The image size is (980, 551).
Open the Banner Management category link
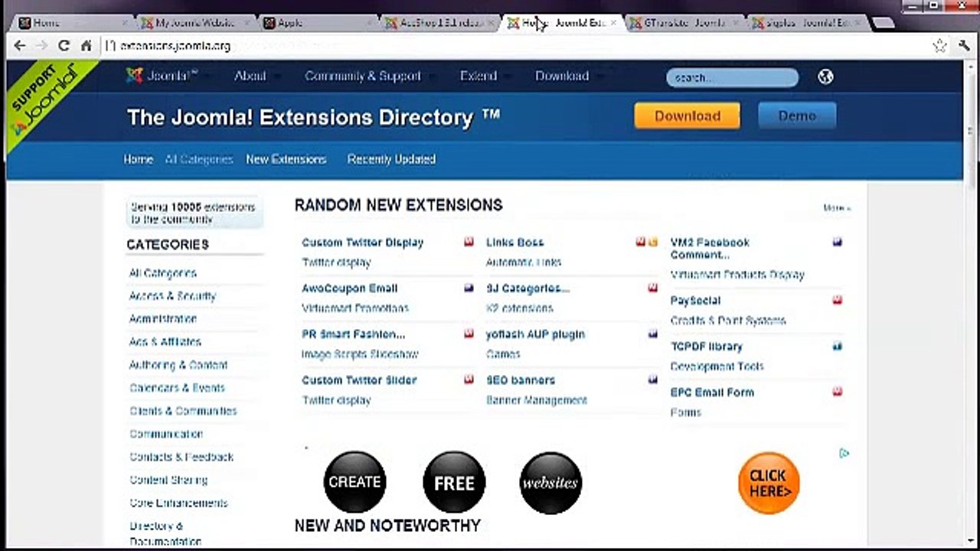537,399
